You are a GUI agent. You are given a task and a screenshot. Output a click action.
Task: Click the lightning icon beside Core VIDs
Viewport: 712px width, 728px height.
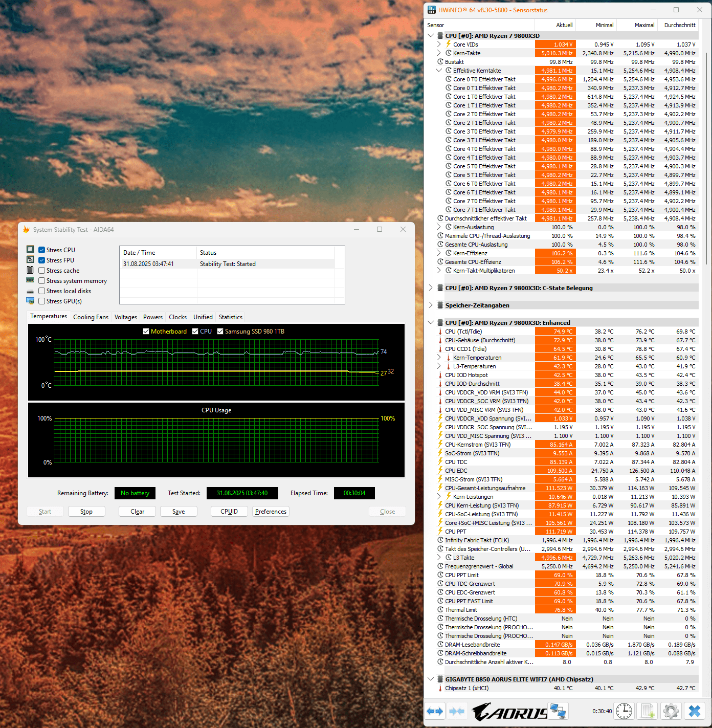tap(449, 44)
